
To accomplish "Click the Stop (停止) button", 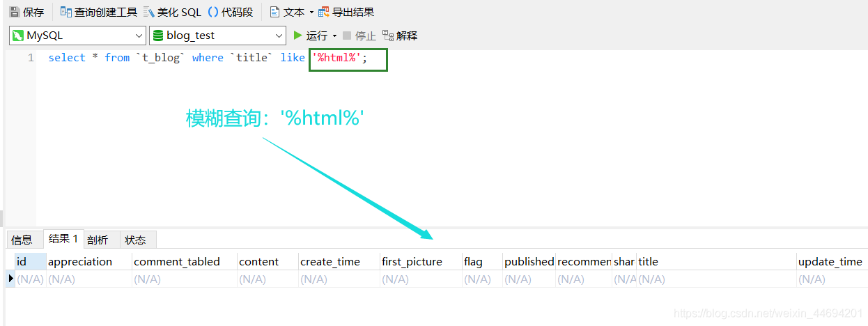I will (359, 36).
